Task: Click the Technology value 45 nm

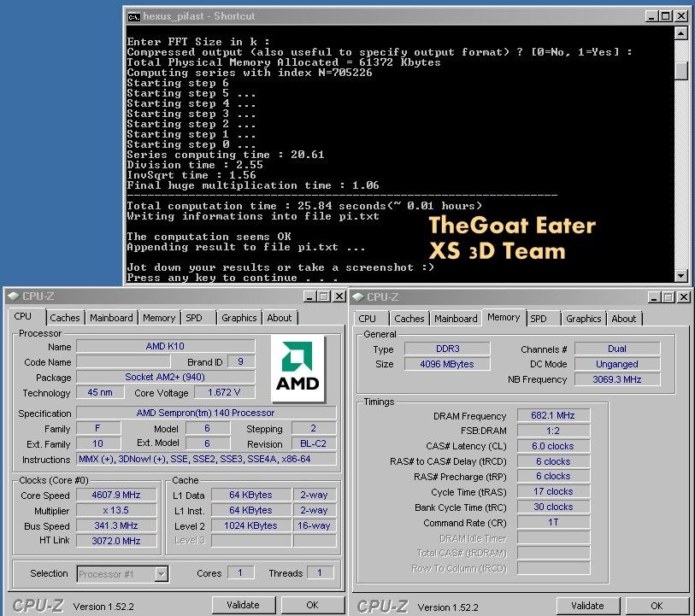Action: [100, 392]
